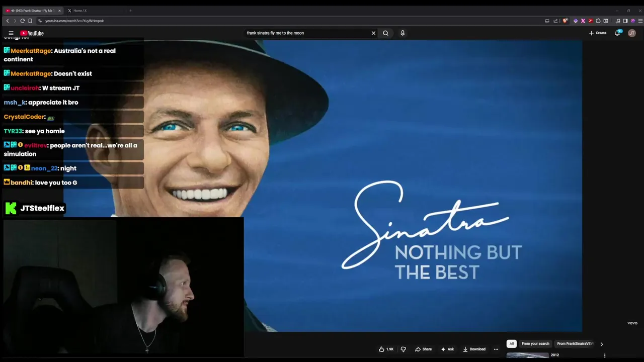Open site settings icon in address bar
The width and height of the screenshot is (644, 362).
pyautogui.click(x=40, y=21)
